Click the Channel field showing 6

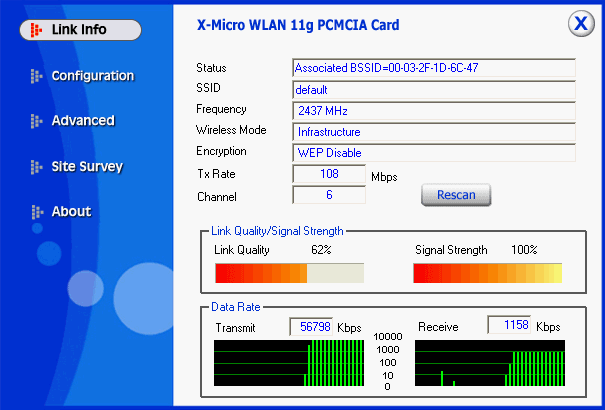tap(329, 195)
